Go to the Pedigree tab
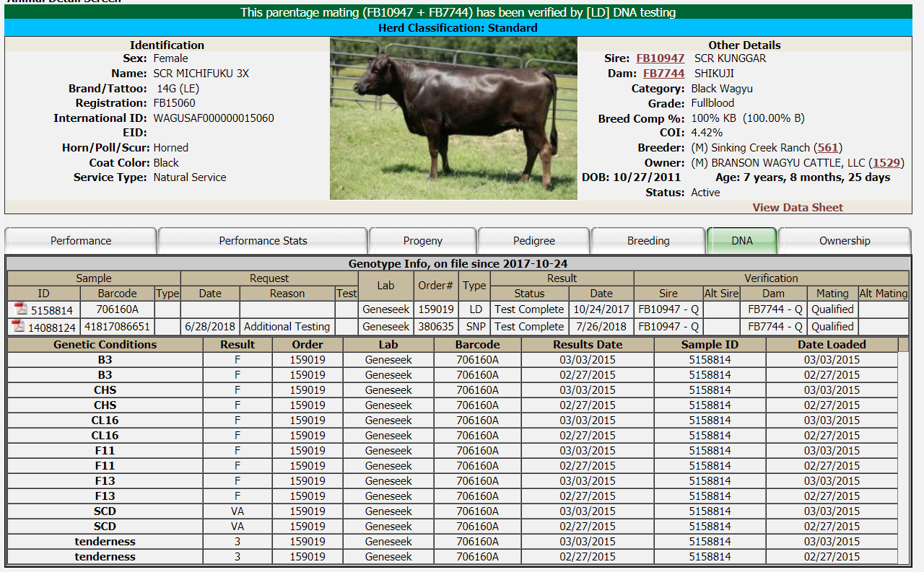Image resolution: width=924 pixels, height=572 pixels. (x=534, y=241)
